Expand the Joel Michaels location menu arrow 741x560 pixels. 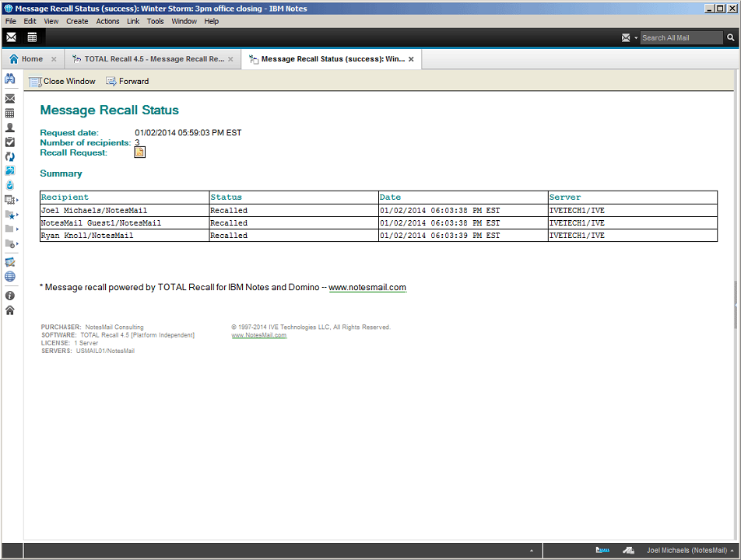coord(732,551)
